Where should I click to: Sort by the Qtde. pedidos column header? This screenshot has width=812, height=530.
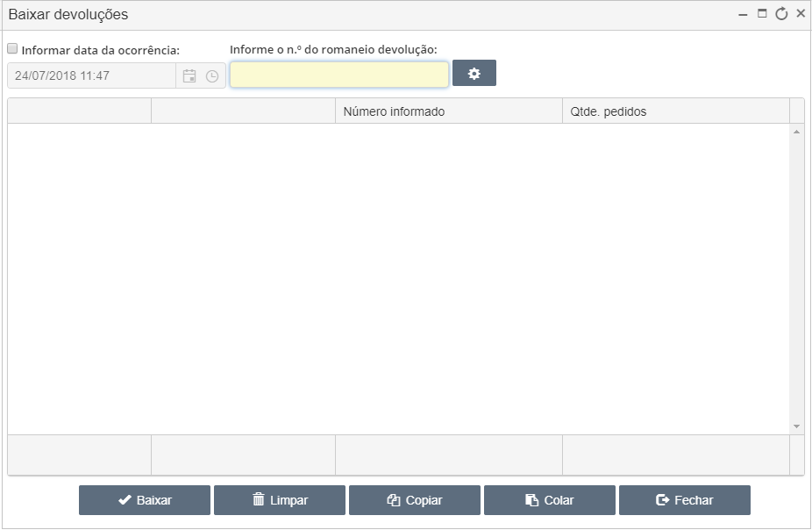point(676,111)
